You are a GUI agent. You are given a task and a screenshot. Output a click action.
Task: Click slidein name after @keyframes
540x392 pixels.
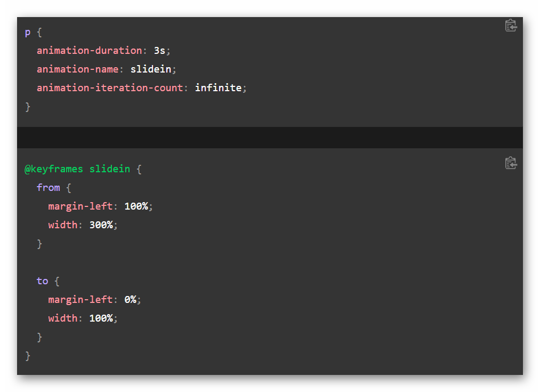click(110, 169)
